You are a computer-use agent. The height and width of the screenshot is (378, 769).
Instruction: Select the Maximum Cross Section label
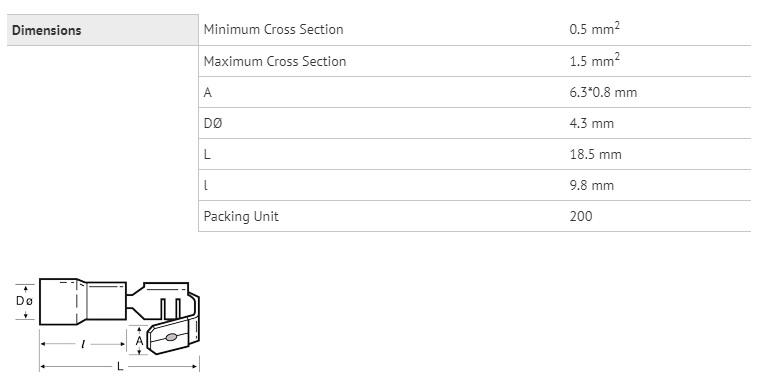click(x=275, y=61)
